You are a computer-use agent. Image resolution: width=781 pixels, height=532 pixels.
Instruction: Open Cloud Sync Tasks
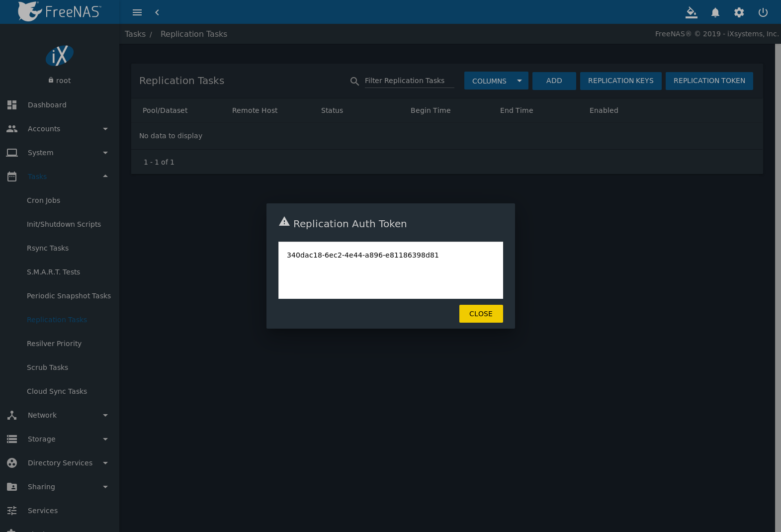tap(57, 391)
